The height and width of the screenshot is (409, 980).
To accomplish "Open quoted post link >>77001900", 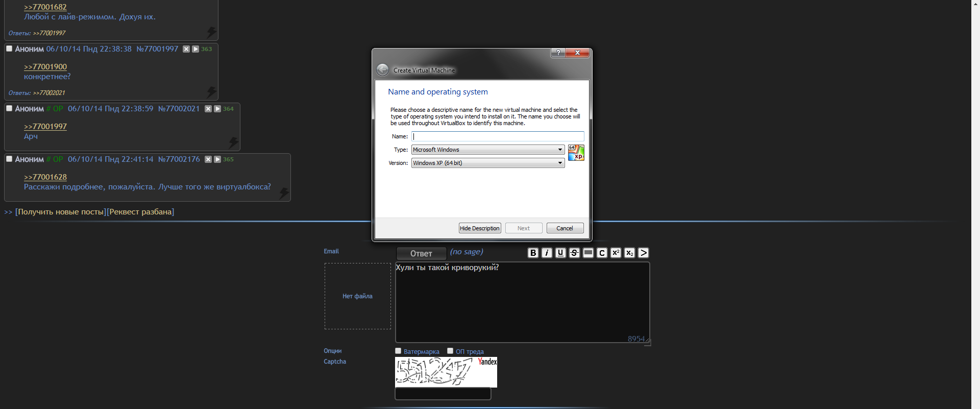I will 45,67.
